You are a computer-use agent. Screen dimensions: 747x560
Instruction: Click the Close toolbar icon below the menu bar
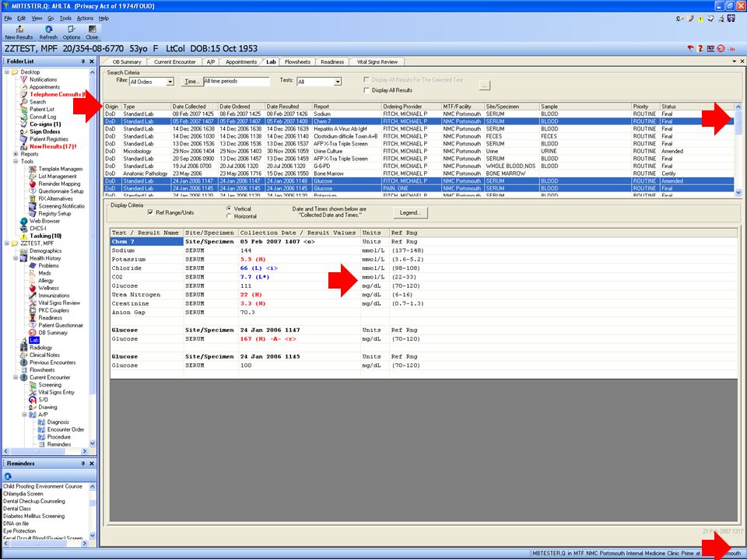pyautogui.click(x=92, y=33)
